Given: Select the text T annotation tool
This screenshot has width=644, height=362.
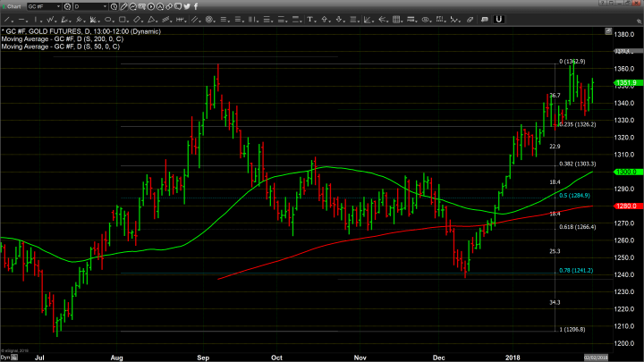Looking at the screenshot, I should (310, 20).
